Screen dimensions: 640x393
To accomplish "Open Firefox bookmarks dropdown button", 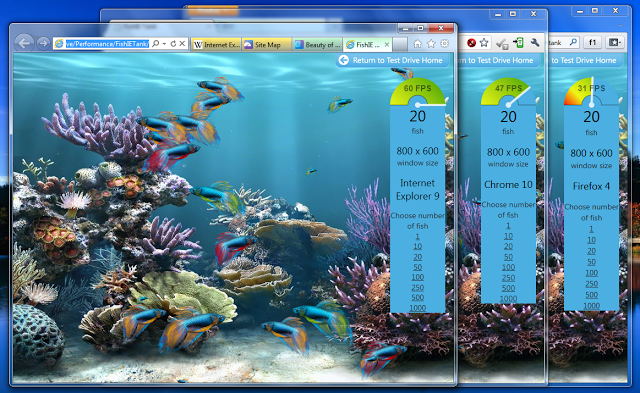I will [614, 42].
